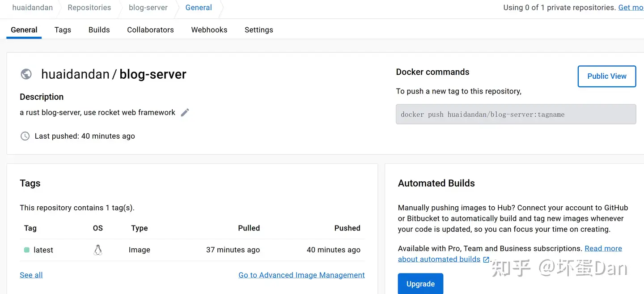
Task: Click the Upgrade button
Action: point(420,284)
